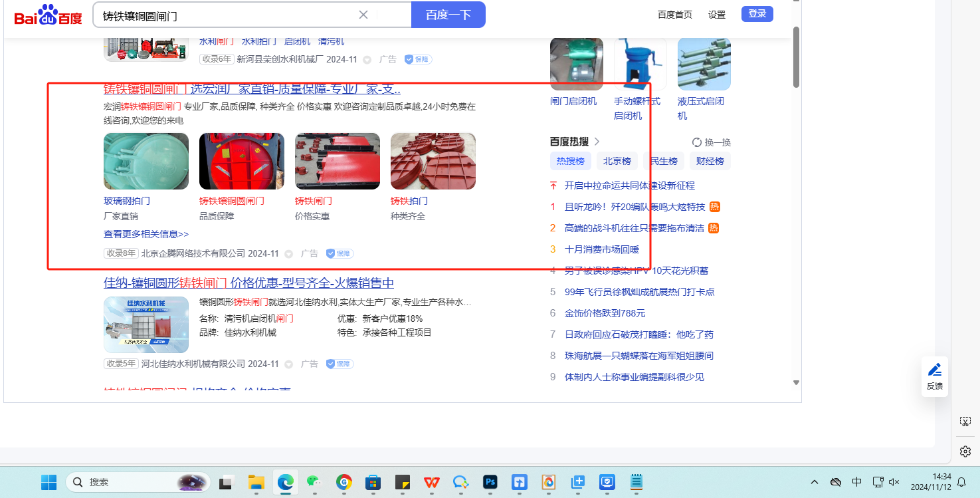Select the 财经榜 tab

(710, 161)
